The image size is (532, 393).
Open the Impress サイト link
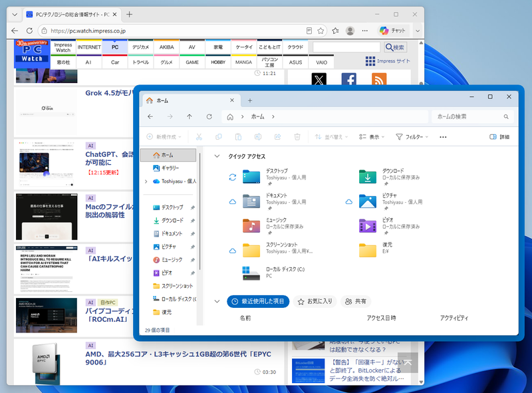(388, 61)
